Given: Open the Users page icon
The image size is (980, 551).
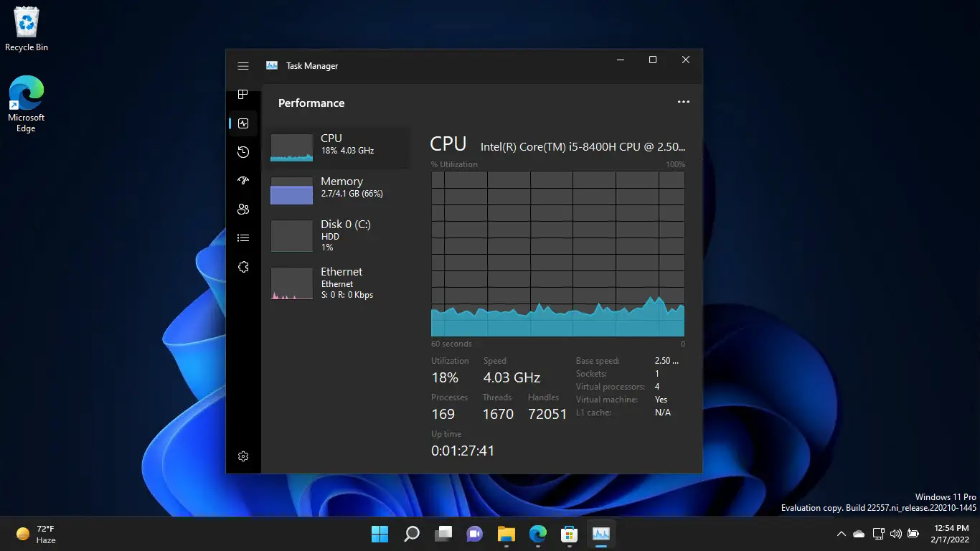Looking at the screenshot, I should coord(243,209).
